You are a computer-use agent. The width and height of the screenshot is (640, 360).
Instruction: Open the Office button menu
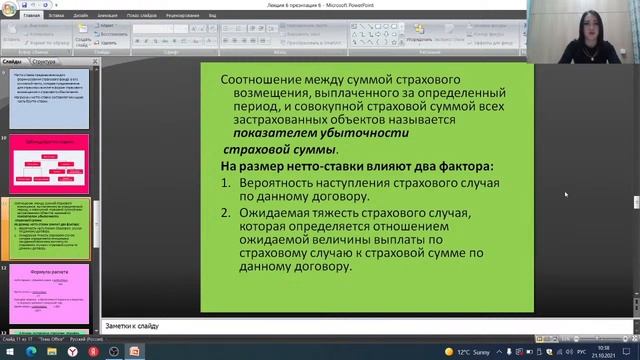tap(9, 9)
